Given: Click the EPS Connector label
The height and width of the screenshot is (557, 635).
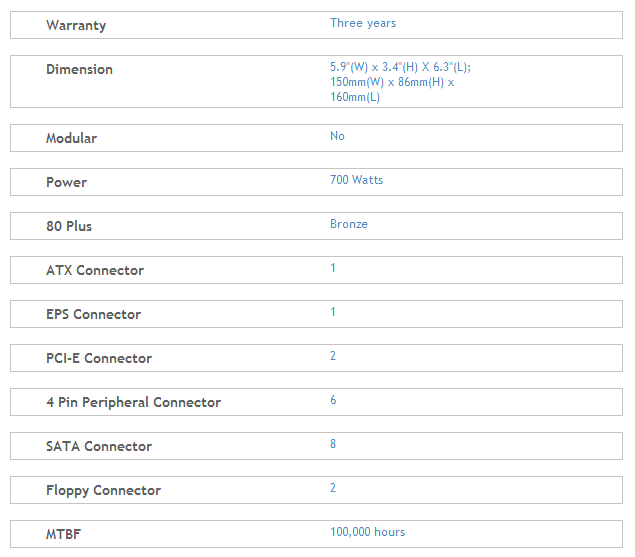Looking at the screenshot, I should 94,314.
